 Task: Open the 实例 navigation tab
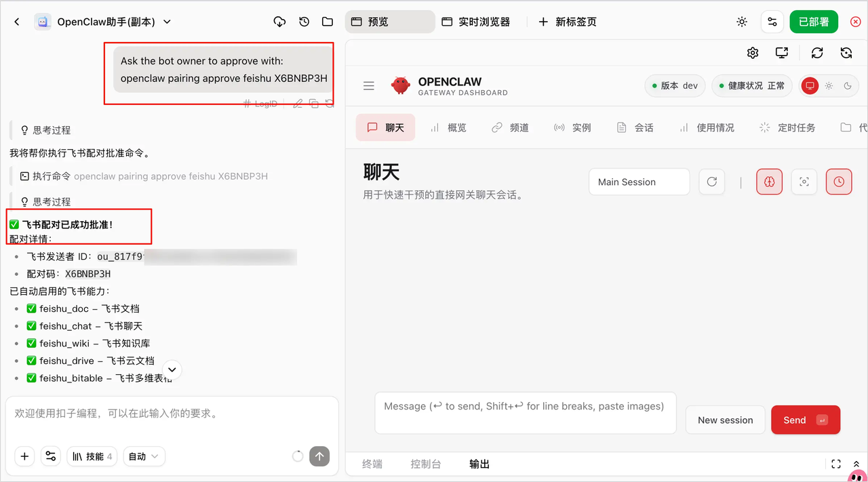(573, 127)
